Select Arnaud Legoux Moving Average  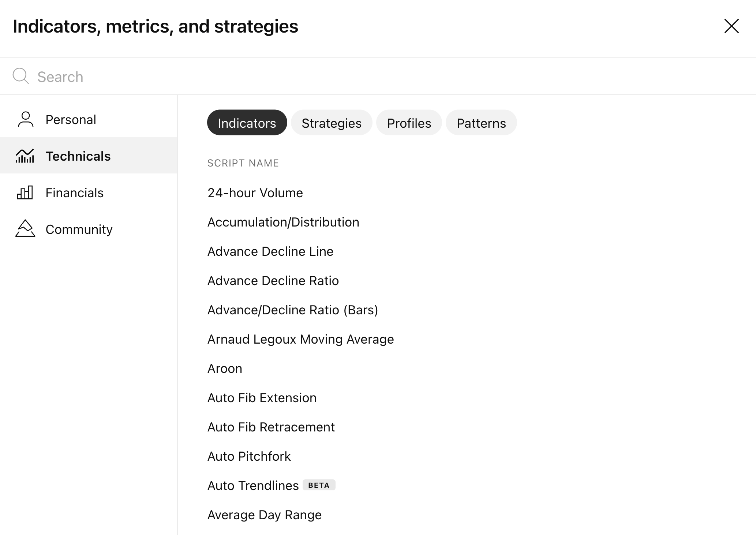tap(300, 339)
